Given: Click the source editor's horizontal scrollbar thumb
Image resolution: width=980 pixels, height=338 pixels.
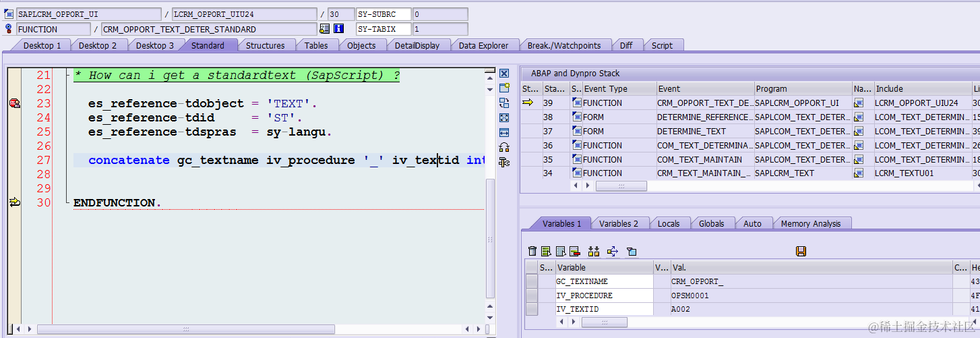Looking at the screenshot, I should click(x=186, y=329).
